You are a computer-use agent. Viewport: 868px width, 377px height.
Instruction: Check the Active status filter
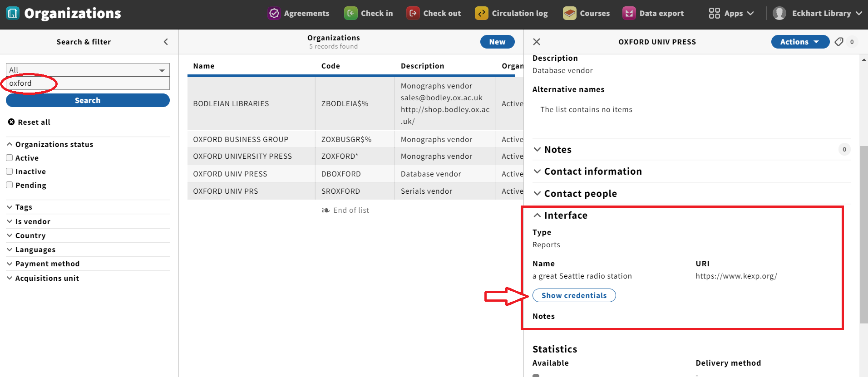click(9, 158)
